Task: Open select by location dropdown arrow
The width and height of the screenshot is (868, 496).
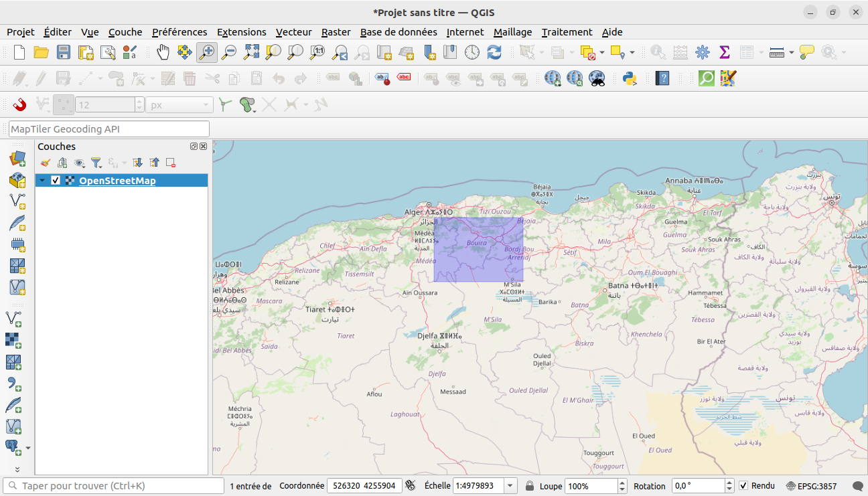Action: tap(632, 52)
